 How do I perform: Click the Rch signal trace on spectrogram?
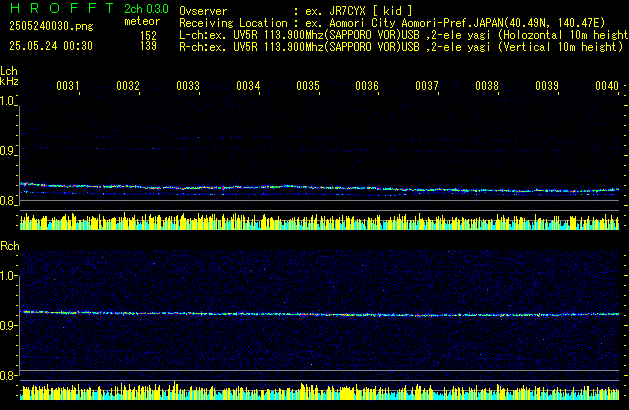(319, 313)
